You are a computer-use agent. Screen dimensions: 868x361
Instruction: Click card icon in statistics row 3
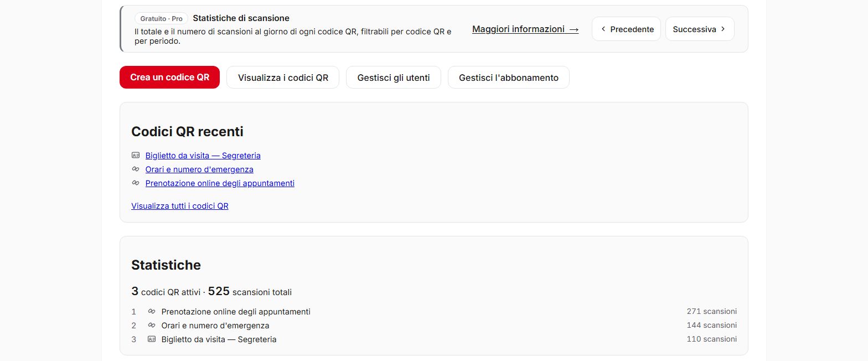pos(152,339)
